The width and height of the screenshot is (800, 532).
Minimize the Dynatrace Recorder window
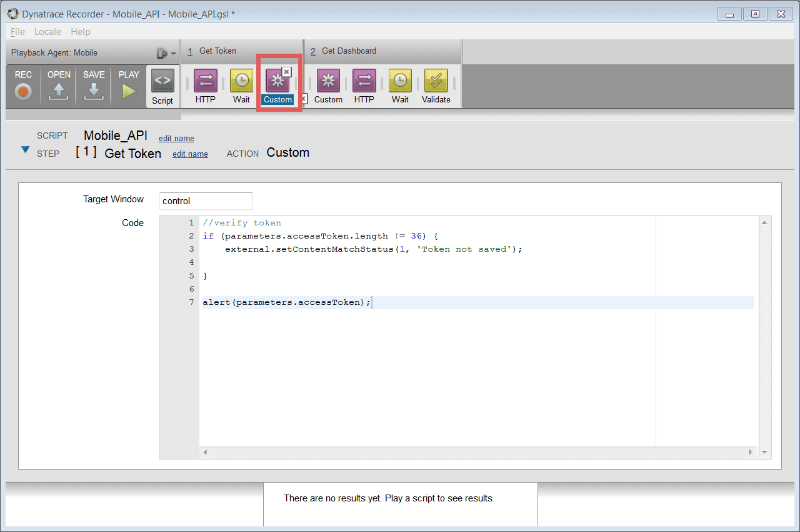pos(730,13)
